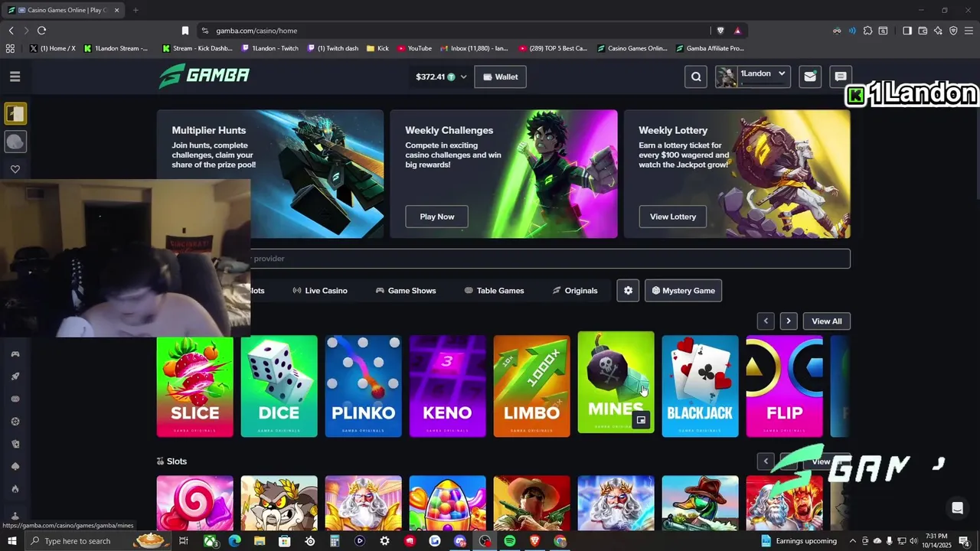Open the hamburger sidebar menu

point(15,77)
